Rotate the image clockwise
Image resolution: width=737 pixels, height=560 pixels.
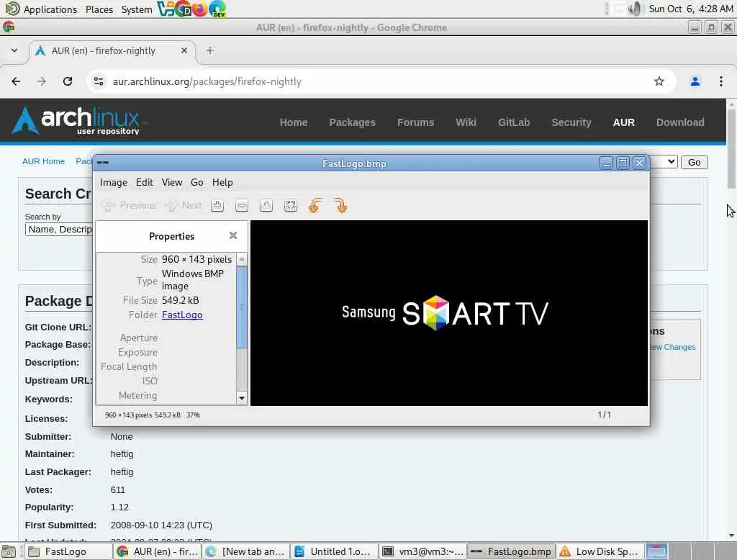pos(340,205)
